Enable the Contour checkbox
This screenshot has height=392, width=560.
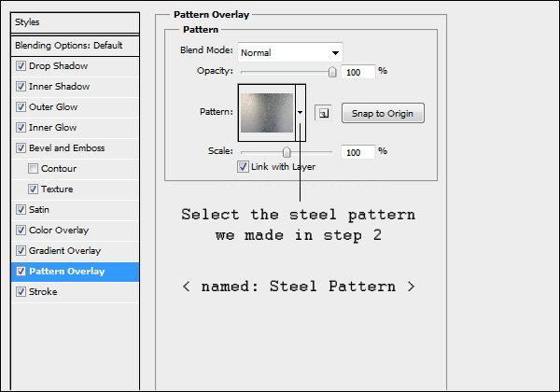point(34,169)
